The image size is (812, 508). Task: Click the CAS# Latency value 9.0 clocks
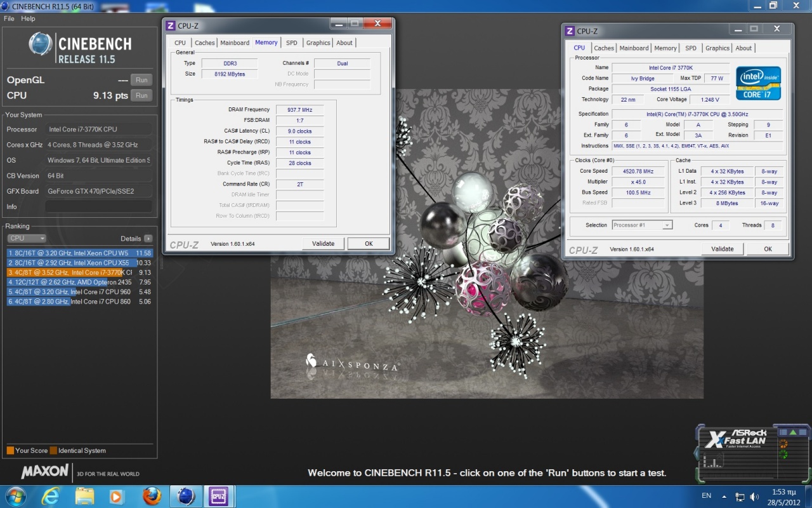click(300, 131)
